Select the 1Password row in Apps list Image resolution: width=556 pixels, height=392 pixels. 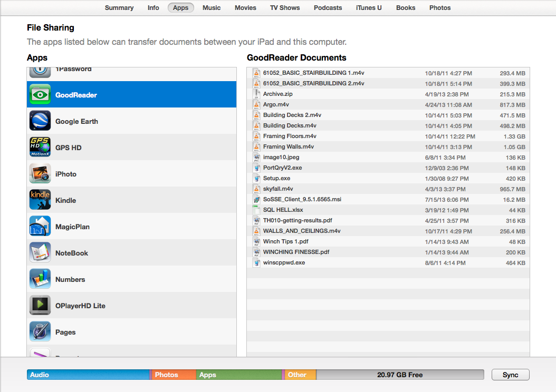[131, 74]
